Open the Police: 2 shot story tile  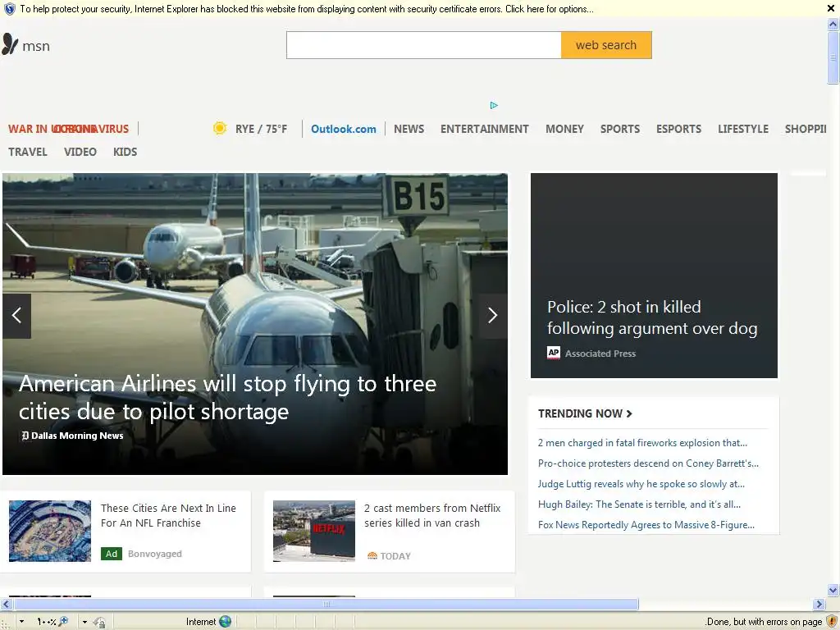[x=654, y=276]
